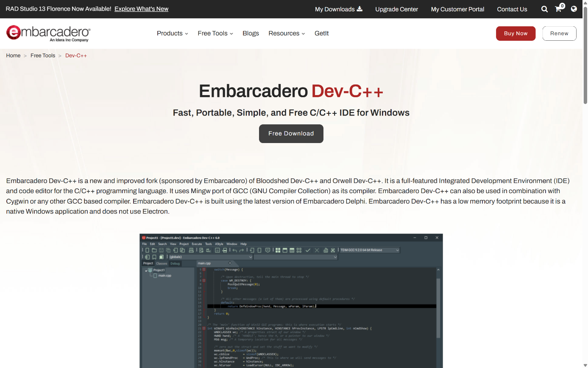Open the shopping cart icon

[x=559, y=8]
